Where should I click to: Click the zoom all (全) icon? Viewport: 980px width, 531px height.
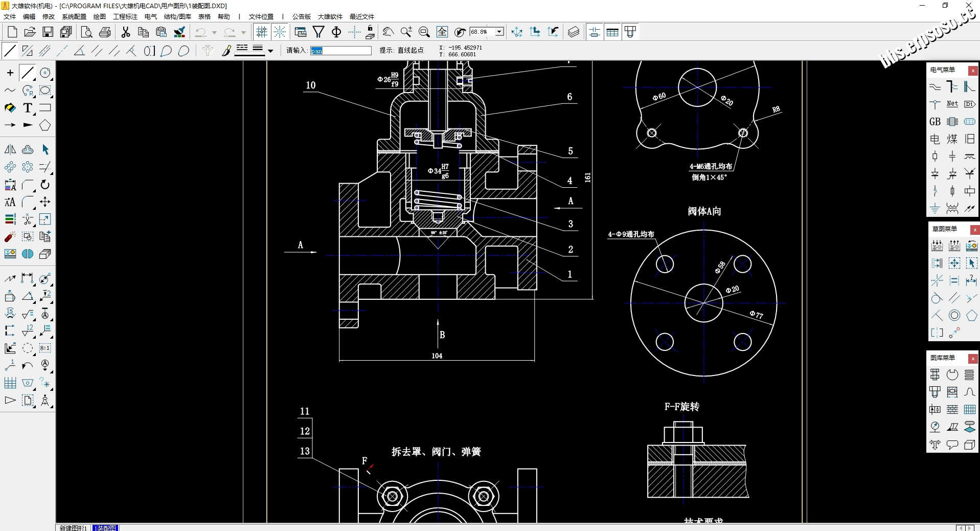click(442, 32)
